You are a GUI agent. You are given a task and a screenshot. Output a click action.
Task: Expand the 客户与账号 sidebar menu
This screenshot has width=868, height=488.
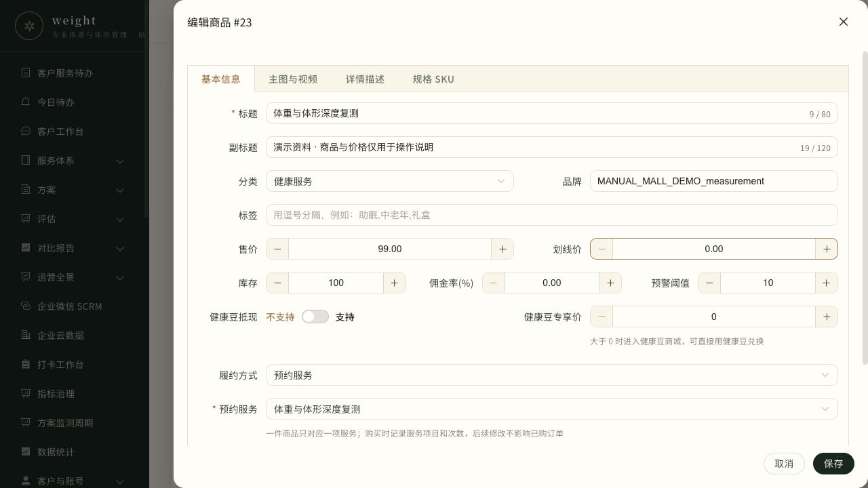click(120, 481)
